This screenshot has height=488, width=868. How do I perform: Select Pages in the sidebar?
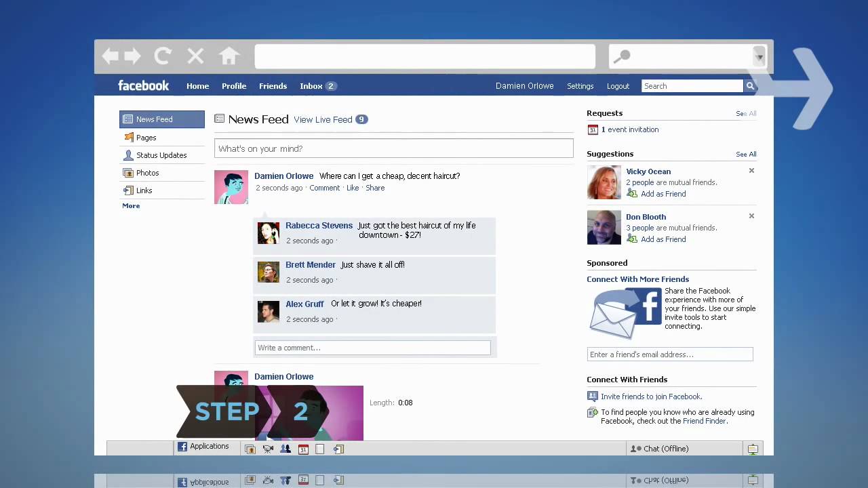(162, 137)
